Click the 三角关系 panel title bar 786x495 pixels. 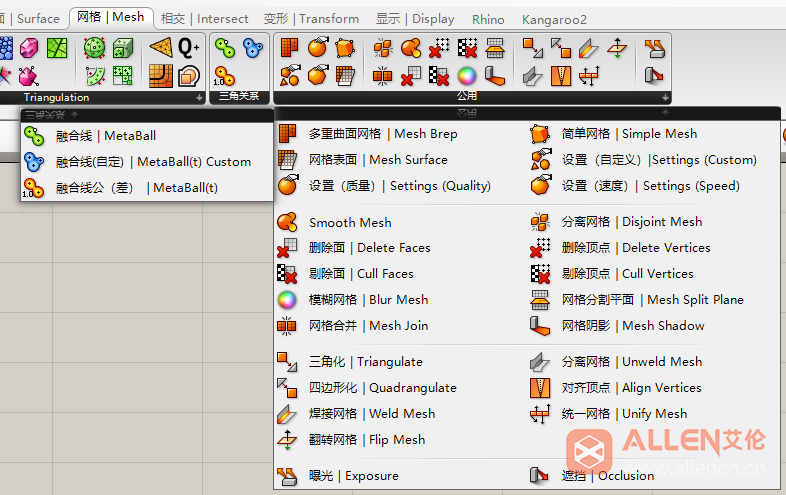239,96
